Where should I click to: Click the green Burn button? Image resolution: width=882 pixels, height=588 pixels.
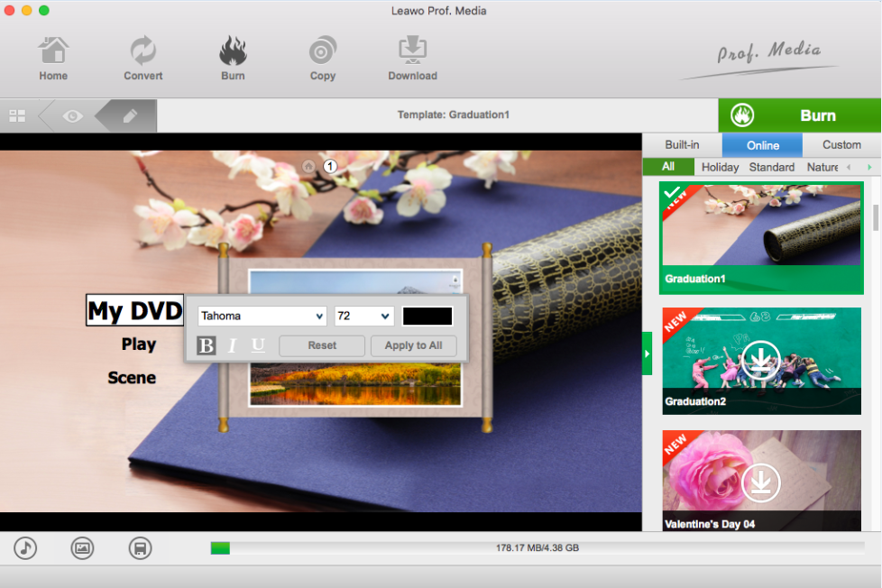[799, 115]
